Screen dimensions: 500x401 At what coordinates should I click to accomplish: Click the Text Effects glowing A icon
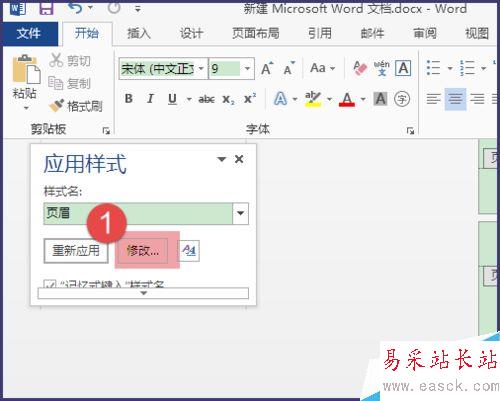tap(280, 99)
